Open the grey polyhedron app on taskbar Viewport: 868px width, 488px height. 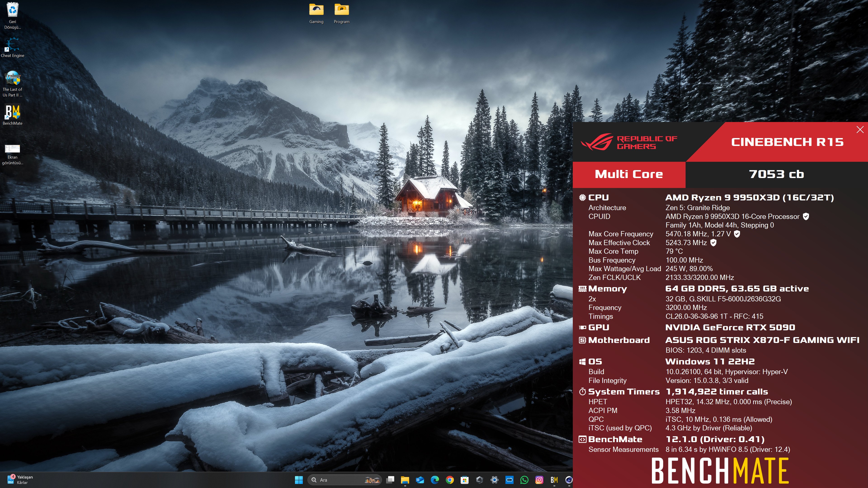click(x=479, y=480)
